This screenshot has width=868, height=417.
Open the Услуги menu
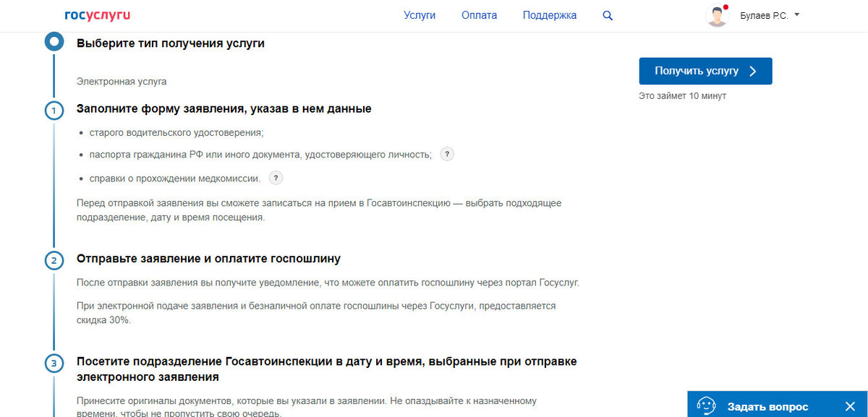tap(420, 15)
